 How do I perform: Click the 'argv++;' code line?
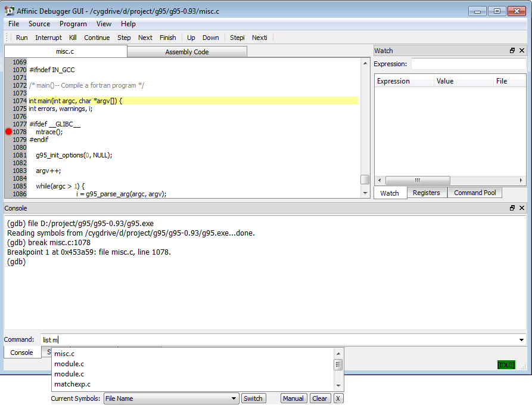(48, 171)
